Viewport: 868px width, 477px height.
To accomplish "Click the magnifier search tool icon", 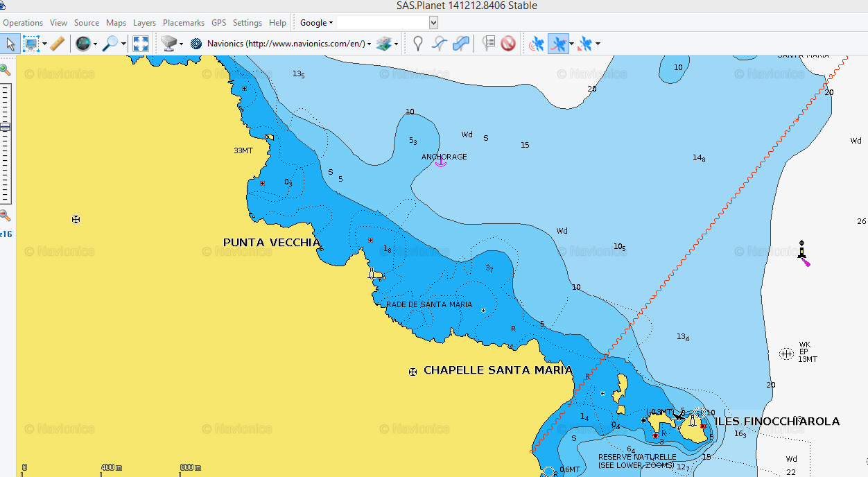I will pos(110,44).
